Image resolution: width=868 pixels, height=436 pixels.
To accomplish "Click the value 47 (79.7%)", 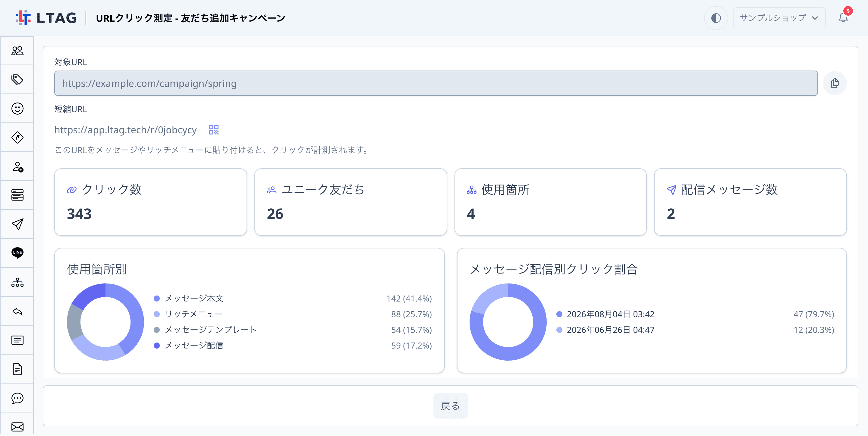I will (814, 314).
